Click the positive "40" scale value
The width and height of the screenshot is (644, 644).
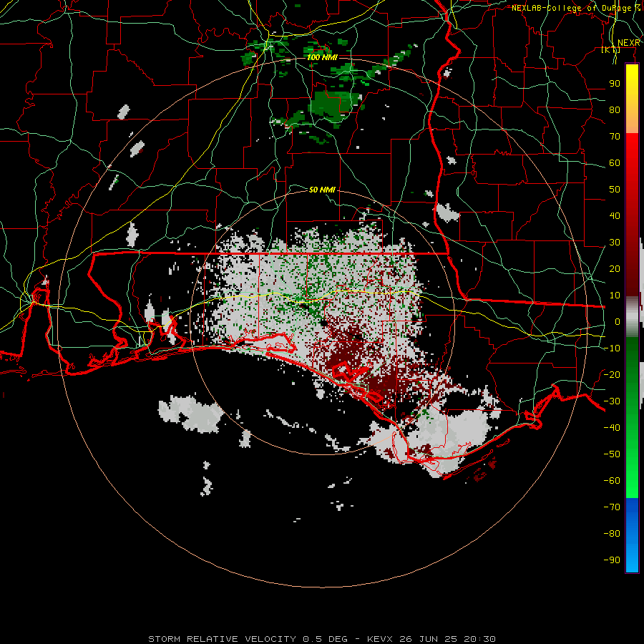[x=615, y=216]
